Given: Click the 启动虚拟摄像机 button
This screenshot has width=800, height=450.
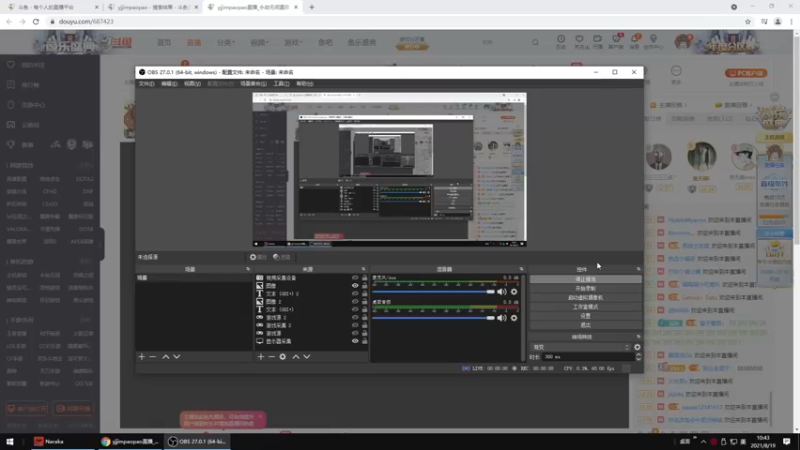Looking at the screenshot, I should 585,297.
